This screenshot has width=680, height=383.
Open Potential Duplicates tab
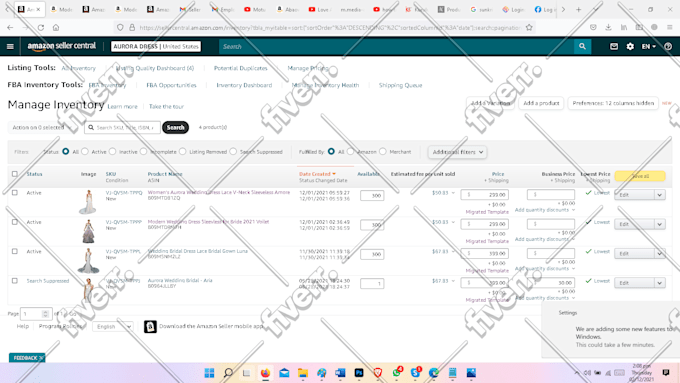coord(241,68)
